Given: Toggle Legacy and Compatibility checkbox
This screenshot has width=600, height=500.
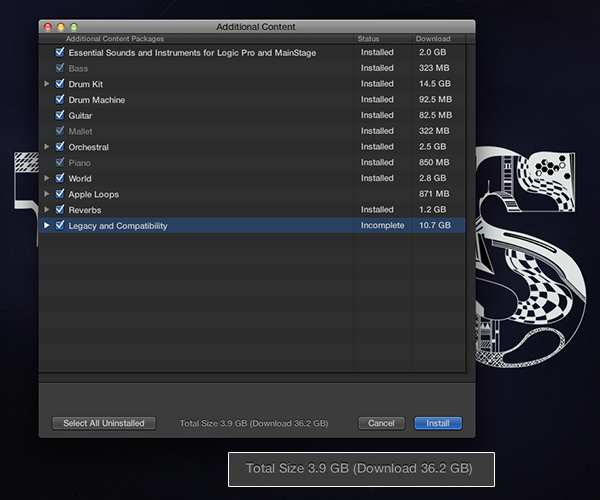Looking at the screenshot, I should point(60,225).
